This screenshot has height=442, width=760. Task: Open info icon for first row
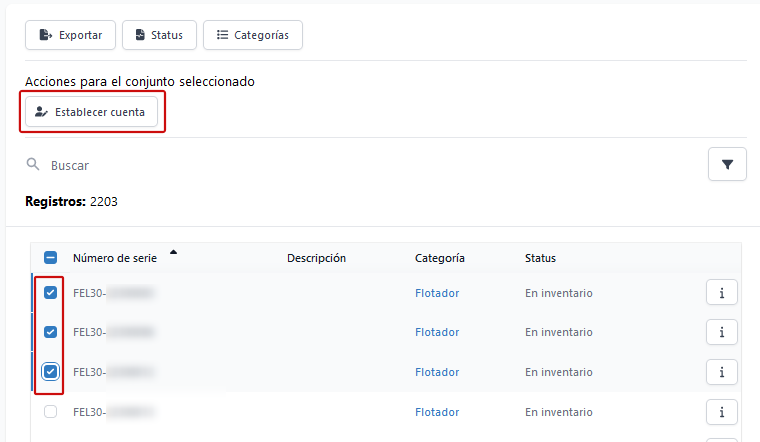(721, 293)
